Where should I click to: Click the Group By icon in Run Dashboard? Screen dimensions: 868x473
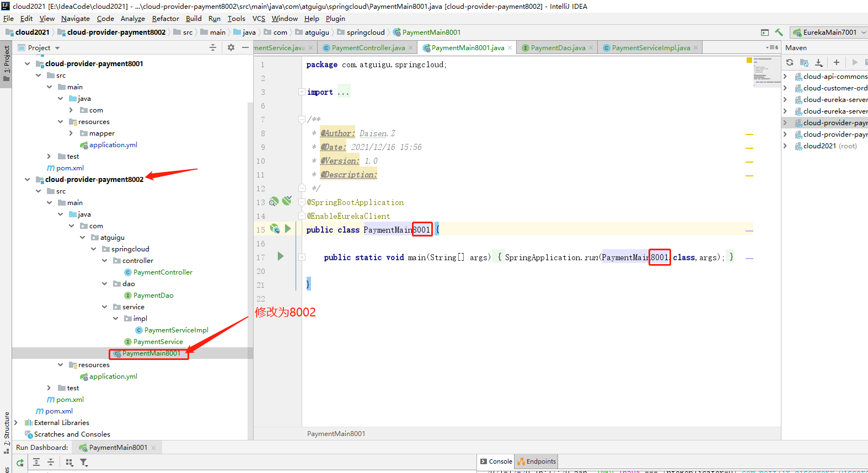[69, 463]
